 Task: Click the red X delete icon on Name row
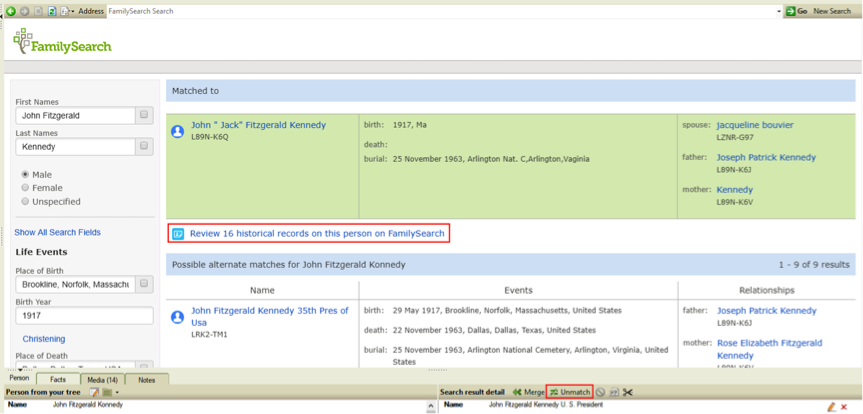coord(844,407)
